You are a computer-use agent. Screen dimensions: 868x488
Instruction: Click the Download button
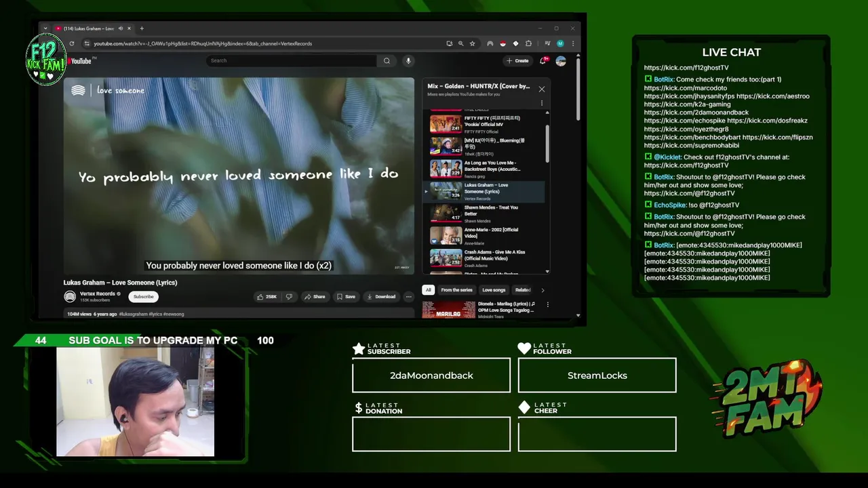click(381, 296)
